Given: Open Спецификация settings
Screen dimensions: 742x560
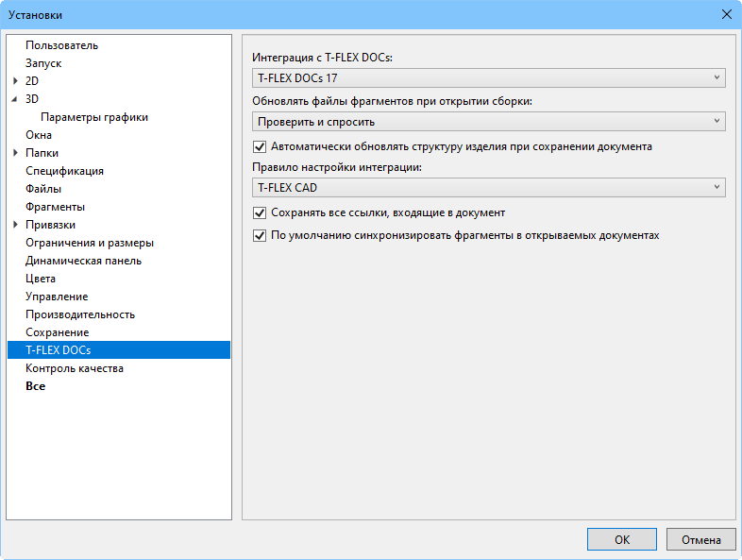Looking at the screenshot, I should pos(64,171).
